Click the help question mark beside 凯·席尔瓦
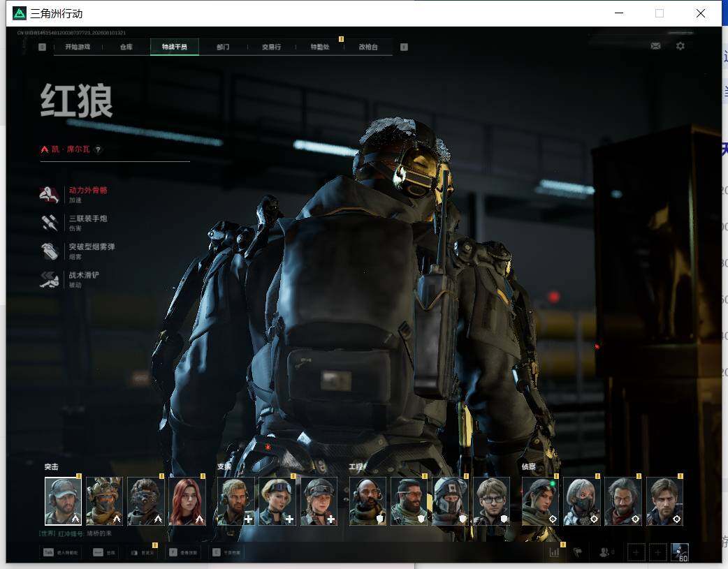 pos(98,149)
